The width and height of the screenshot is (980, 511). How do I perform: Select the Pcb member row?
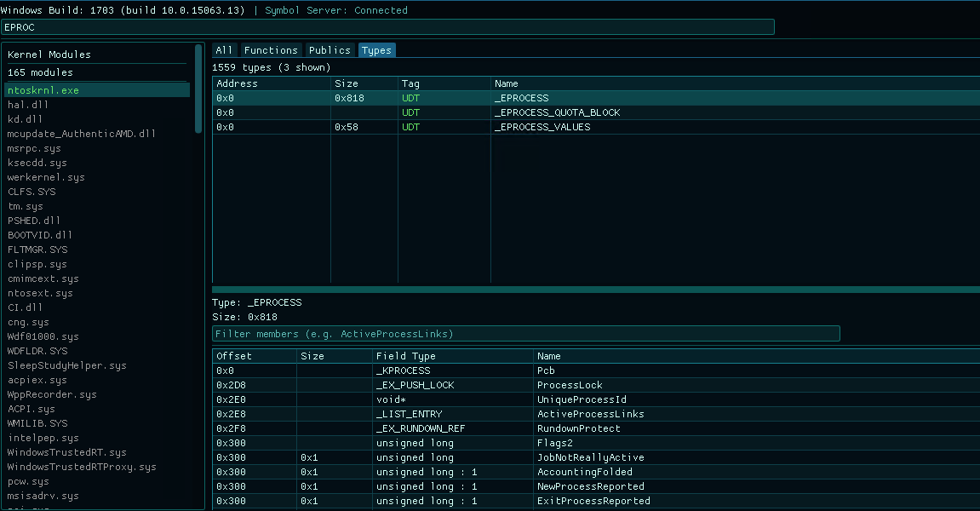[596, 370]
